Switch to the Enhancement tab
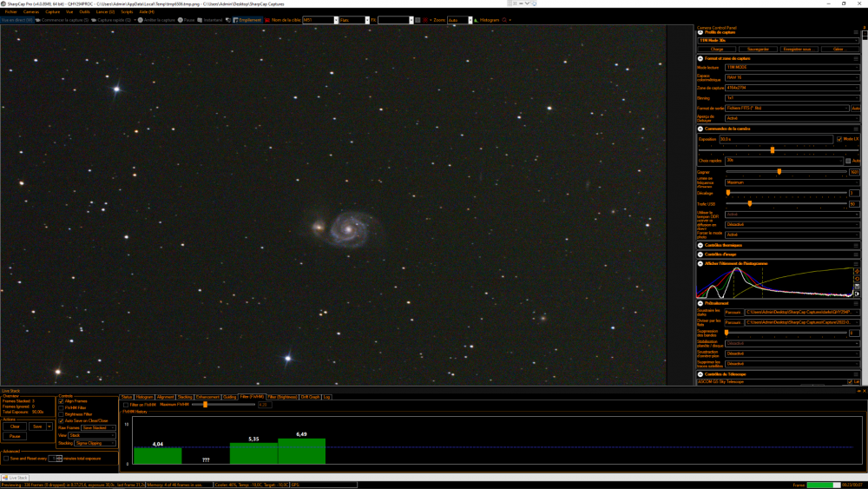This screenshot has height=489, width=868. pyautogui.click(x=207, y=397)
